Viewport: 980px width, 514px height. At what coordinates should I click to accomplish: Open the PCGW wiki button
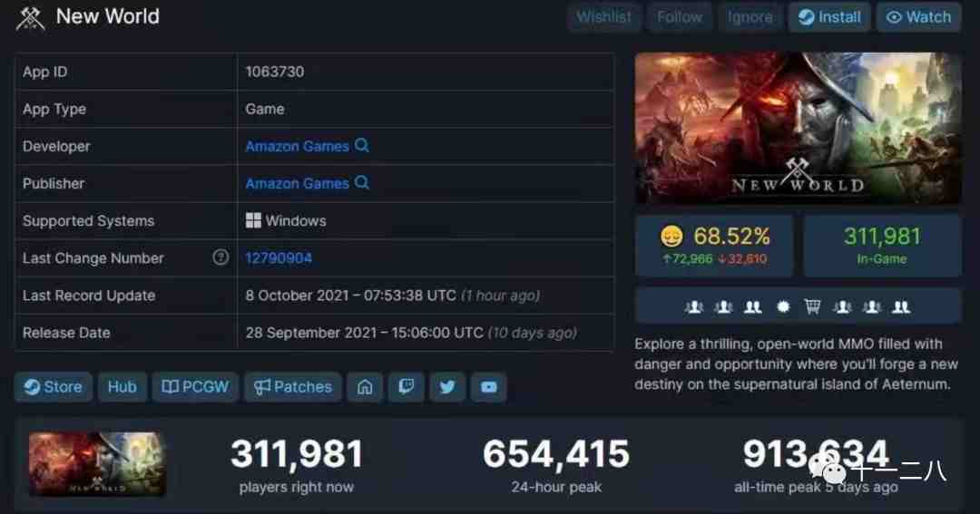coord(195,387)
